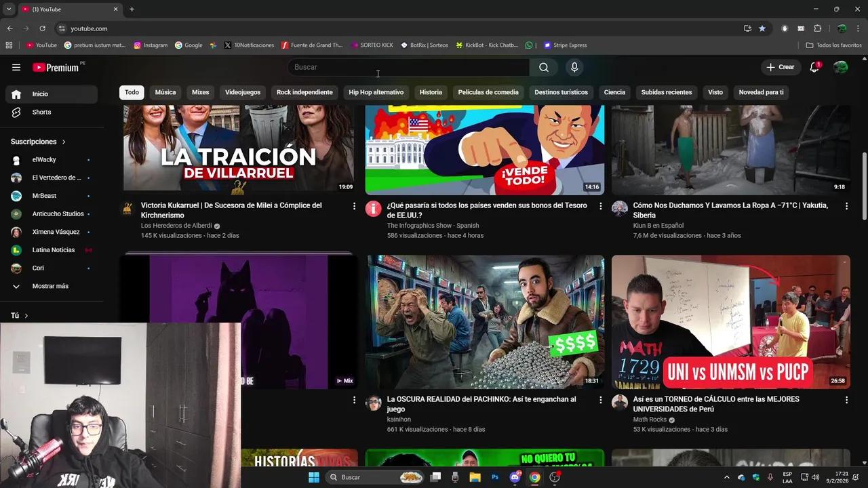Open options menu for TORNEO de CÁLCULO video
The height and width of the screenshot is (488, 868).
[x=846, y=401]
